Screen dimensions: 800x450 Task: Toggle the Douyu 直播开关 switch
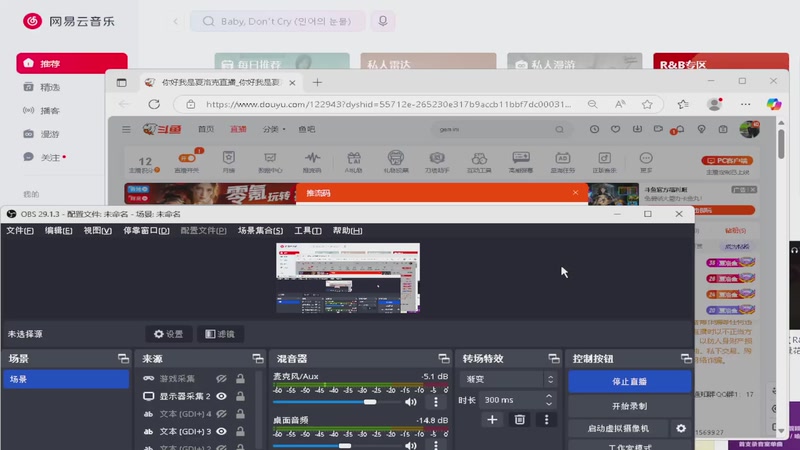click(x=187, y=158)
